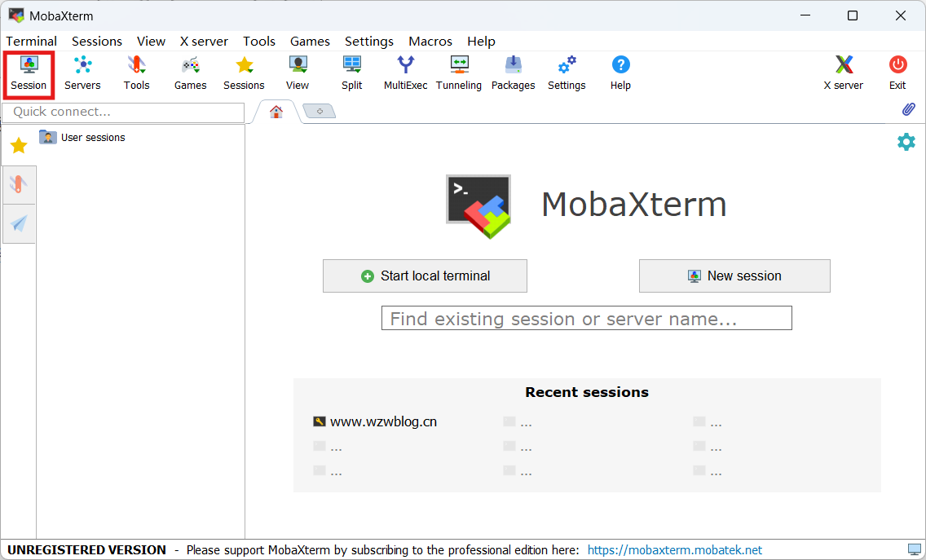
Task: Click the New session button
Action: pyautogui.click(x=734, y=276)
